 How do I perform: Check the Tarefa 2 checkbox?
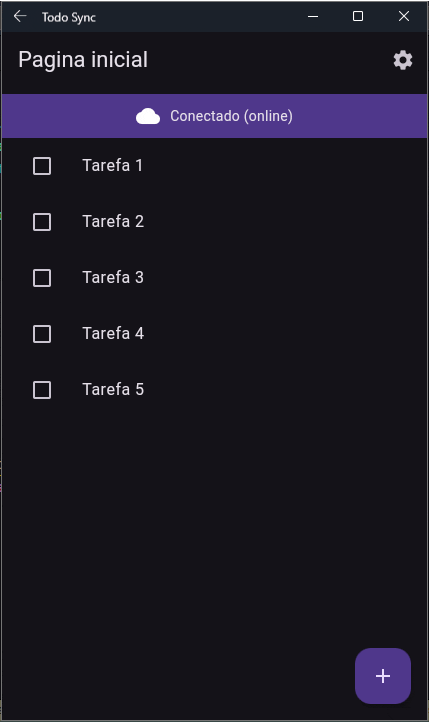(42, 222)
